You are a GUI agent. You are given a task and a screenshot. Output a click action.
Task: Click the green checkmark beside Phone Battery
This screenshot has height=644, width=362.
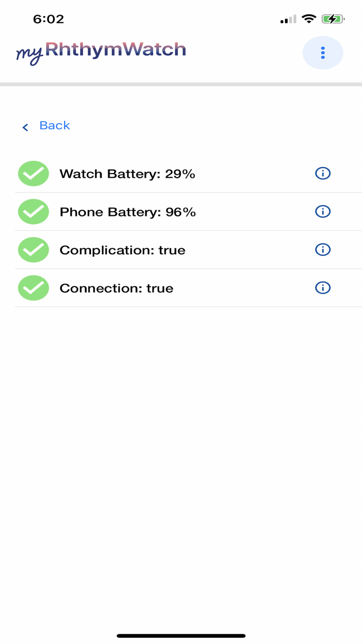(33, 212)
